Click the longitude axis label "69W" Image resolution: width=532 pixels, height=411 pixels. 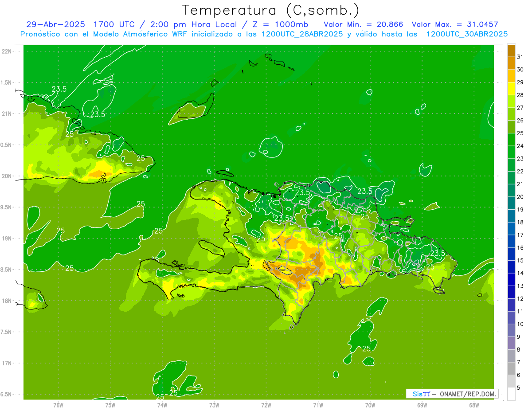[x=422, y=405]
